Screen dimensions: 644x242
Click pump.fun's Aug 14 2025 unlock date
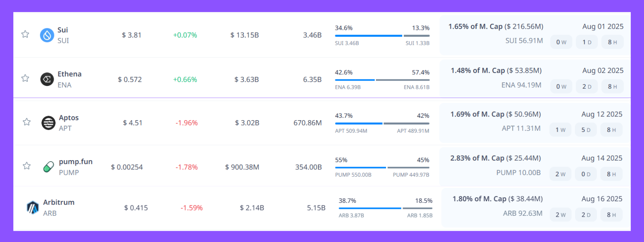602,159
